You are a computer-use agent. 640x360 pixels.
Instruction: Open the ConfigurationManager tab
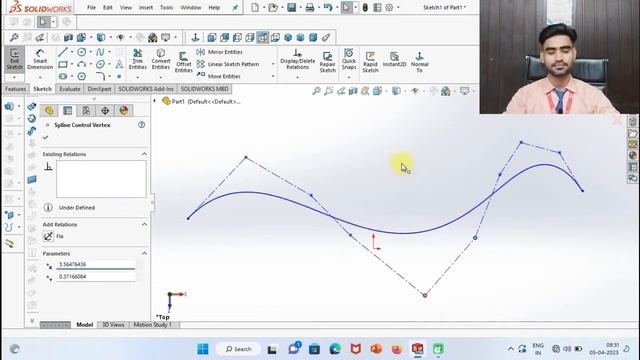click(x=86, y=111)
